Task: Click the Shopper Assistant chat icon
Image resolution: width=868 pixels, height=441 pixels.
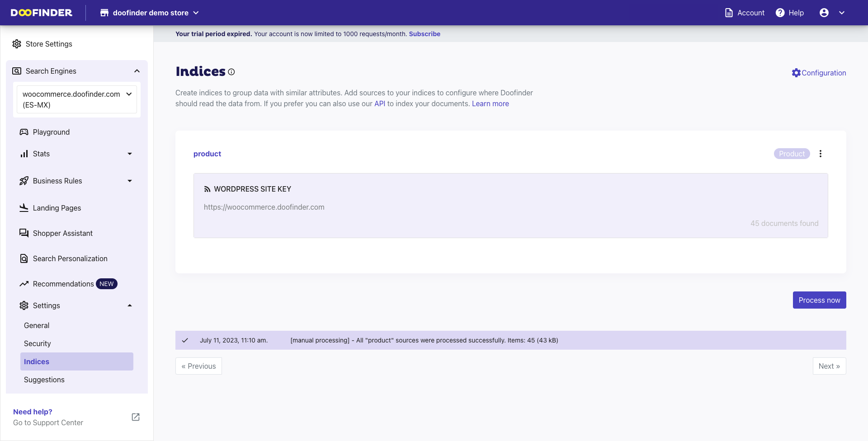Action: pos(24,233)
